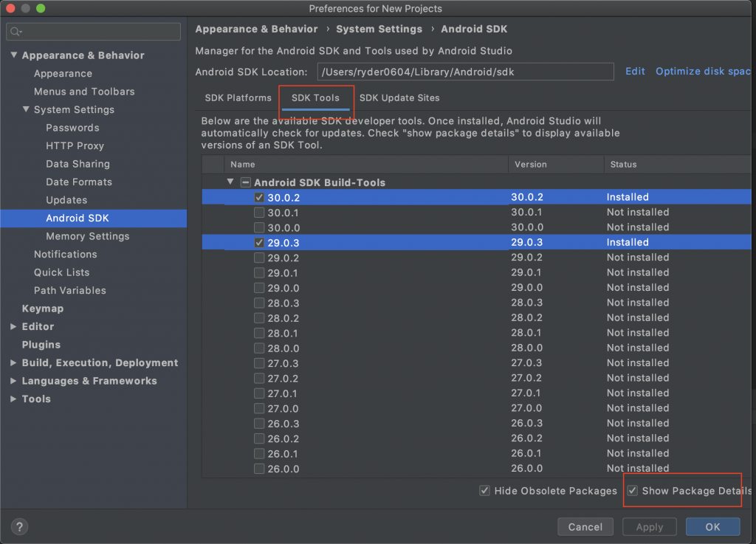Screen dimensions: 756x544
Task: Collapse Android SDK Build-Tools group arrow
Action: click(230, 182)
